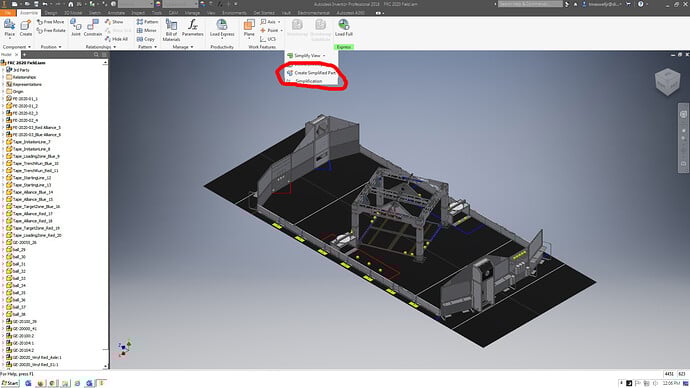
Task: Click the Load Full icon
Action: coord(344,28)
